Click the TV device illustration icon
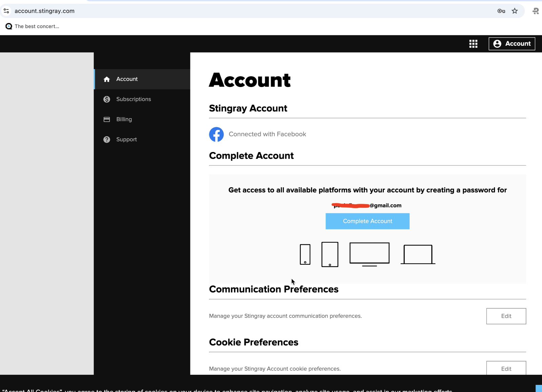542x392 pixels. point(369,254)
